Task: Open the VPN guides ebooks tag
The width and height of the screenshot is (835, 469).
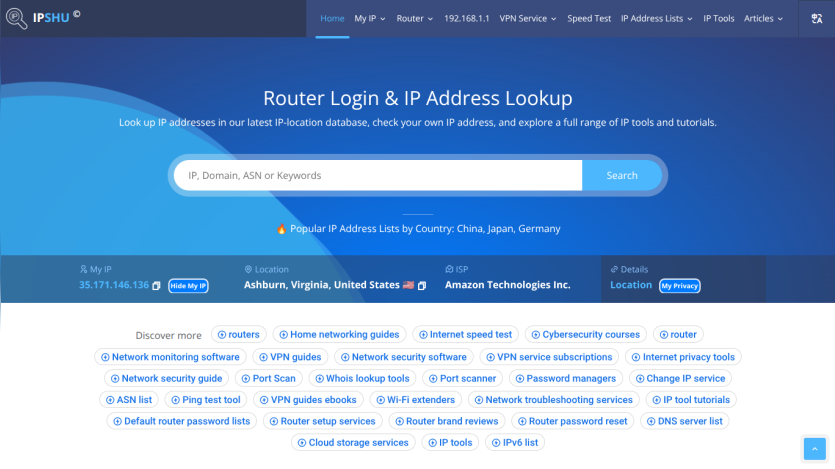Action: click(308, 400)
